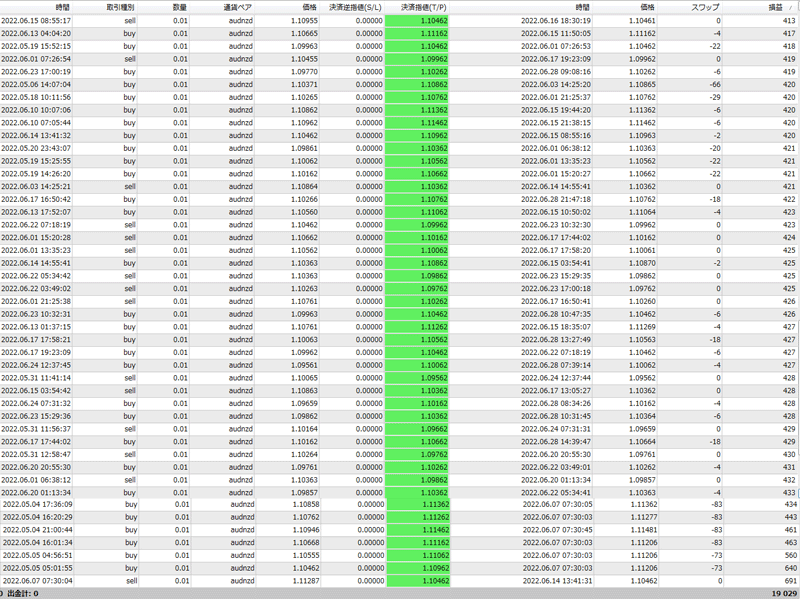
Task: Click the 決済指値(T/P) column header
Action: coord(424,8)
